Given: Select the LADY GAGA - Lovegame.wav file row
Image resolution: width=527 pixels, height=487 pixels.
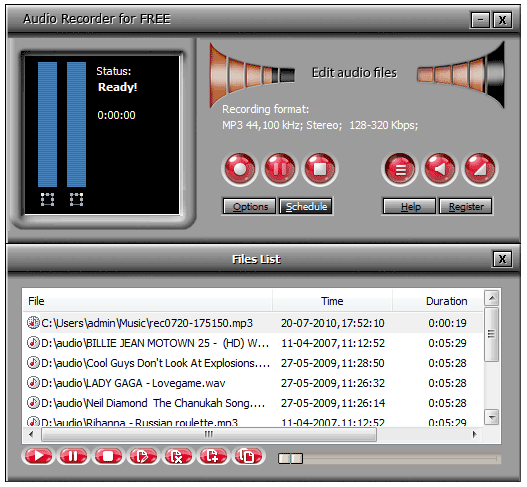Looking at the screenshot, I should (253, 383).
